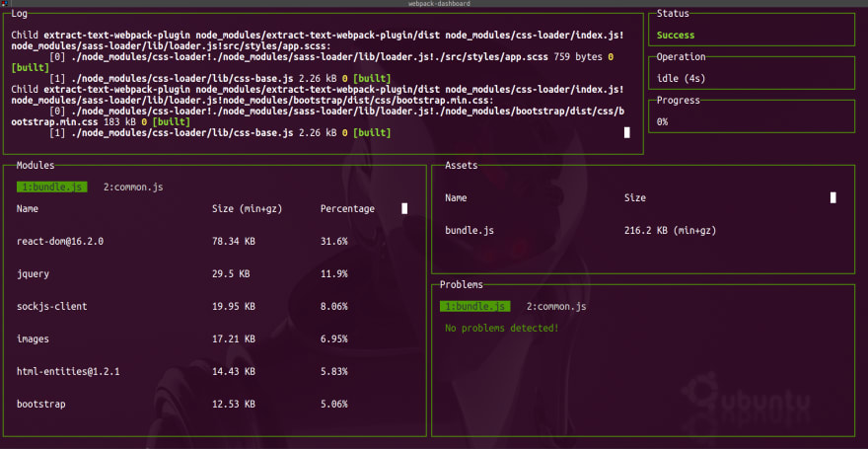Click the Log panel title
868x449 pixels.
19,13
